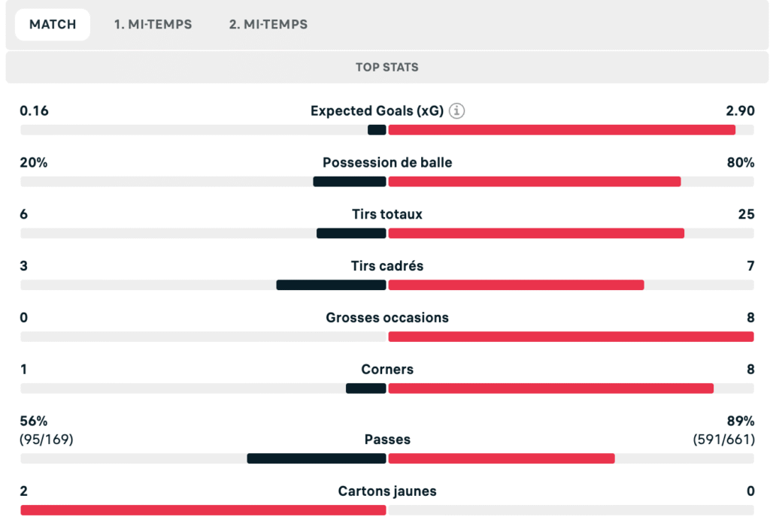Click the Tirs totaux label
Image resolution: width=770 pixels, height=532 pixels.
click(387, 214)
